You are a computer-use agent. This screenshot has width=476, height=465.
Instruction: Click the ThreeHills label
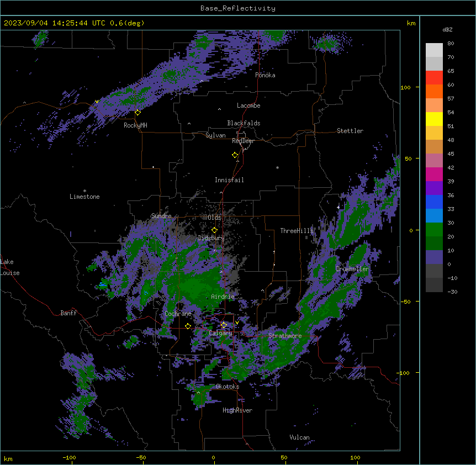(x=297, y=231)
